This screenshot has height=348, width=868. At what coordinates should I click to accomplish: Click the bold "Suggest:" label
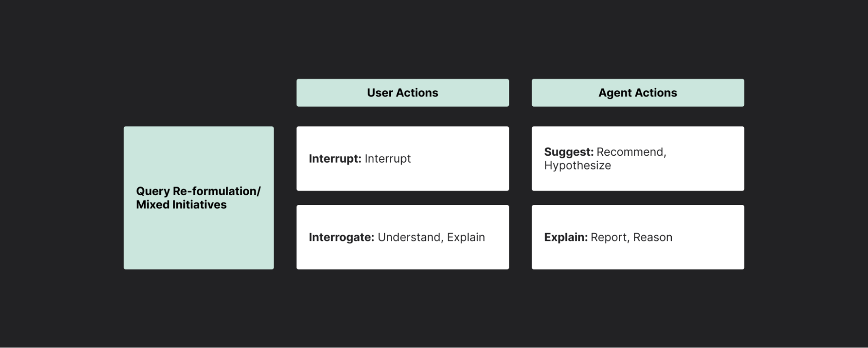(x=568, y=152)
